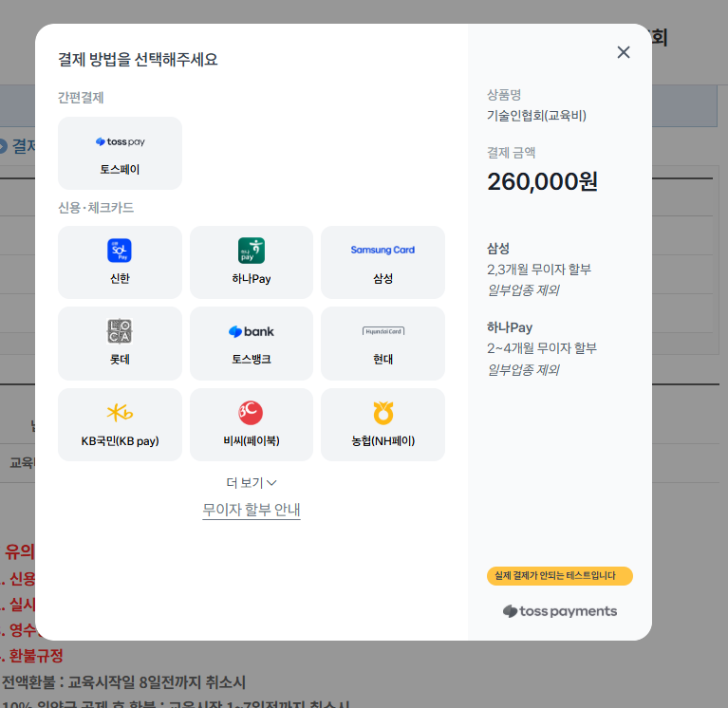Click the toss payments logo

point(560,611)
